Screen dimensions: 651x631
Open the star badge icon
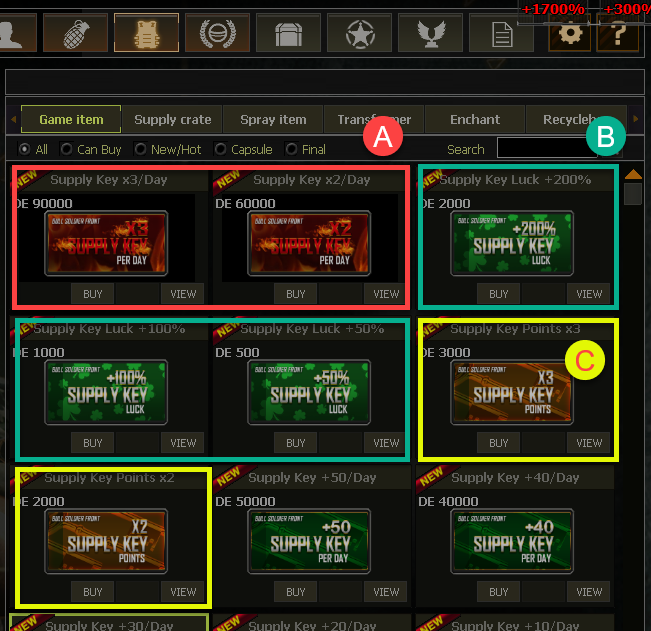click(360, 32)
